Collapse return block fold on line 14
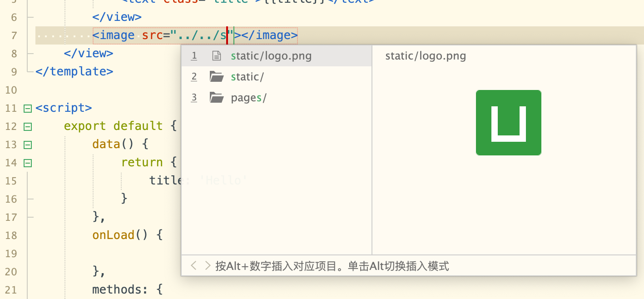The width and height of the screenshot is (644, 299). (x=27, y=163)
